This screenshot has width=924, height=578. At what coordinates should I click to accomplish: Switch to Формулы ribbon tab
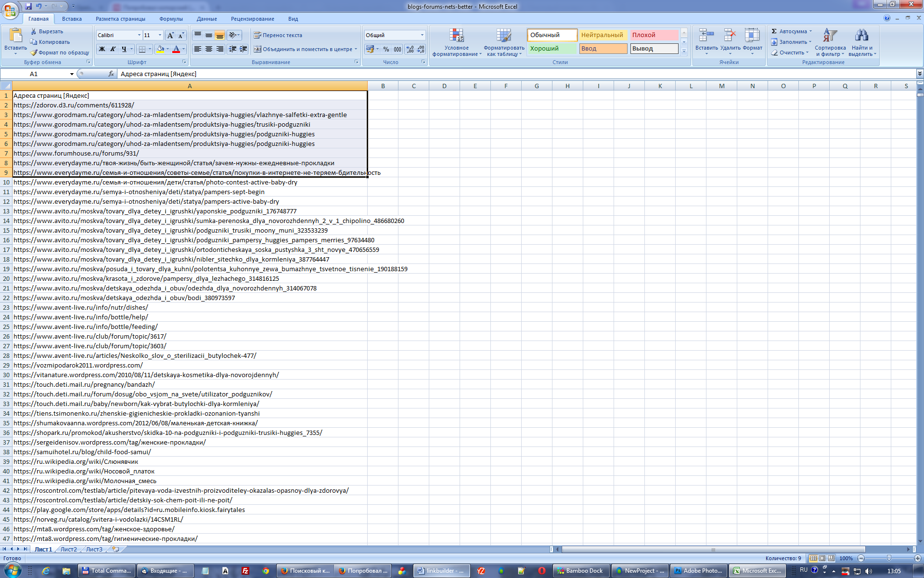click(x=171, y=19)
